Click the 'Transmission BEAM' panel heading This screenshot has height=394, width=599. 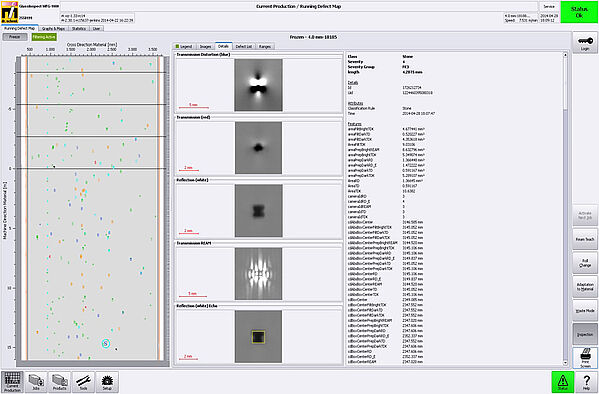coord(194,243)
